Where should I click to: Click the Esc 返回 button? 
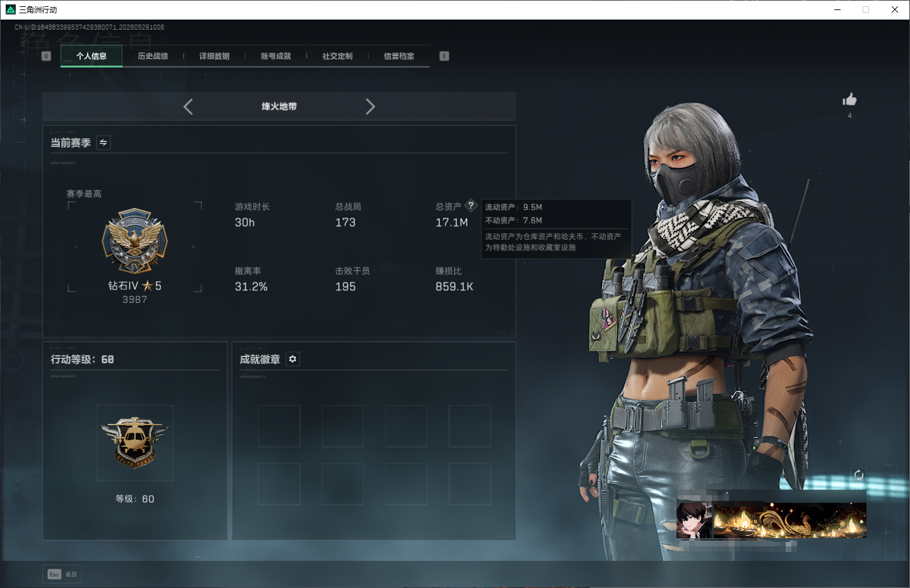pos(62,574)
